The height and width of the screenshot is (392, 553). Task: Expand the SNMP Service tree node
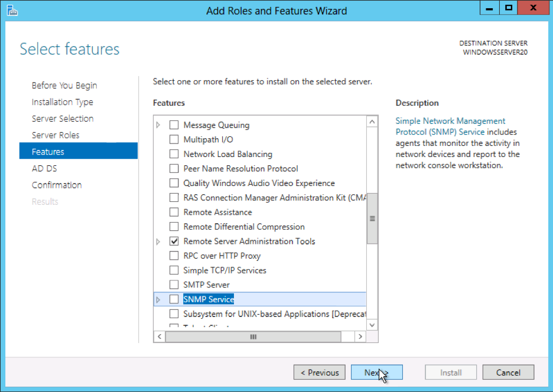tap(157, 299)
